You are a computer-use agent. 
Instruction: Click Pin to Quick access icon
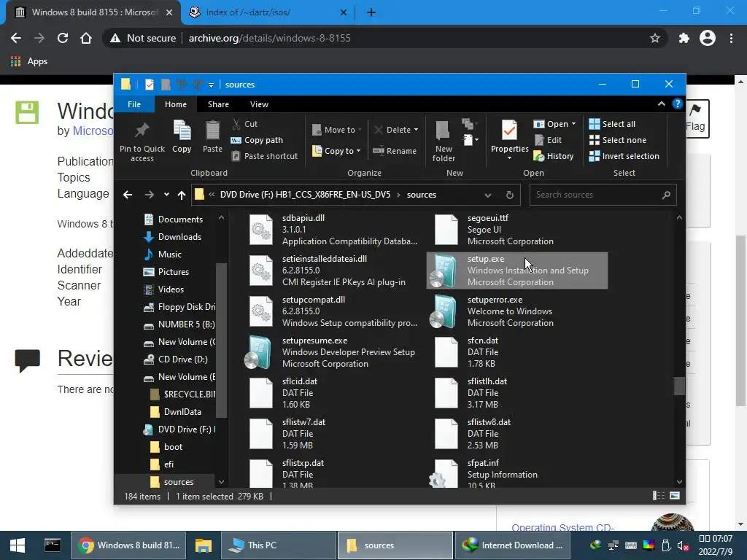(142, 141)
